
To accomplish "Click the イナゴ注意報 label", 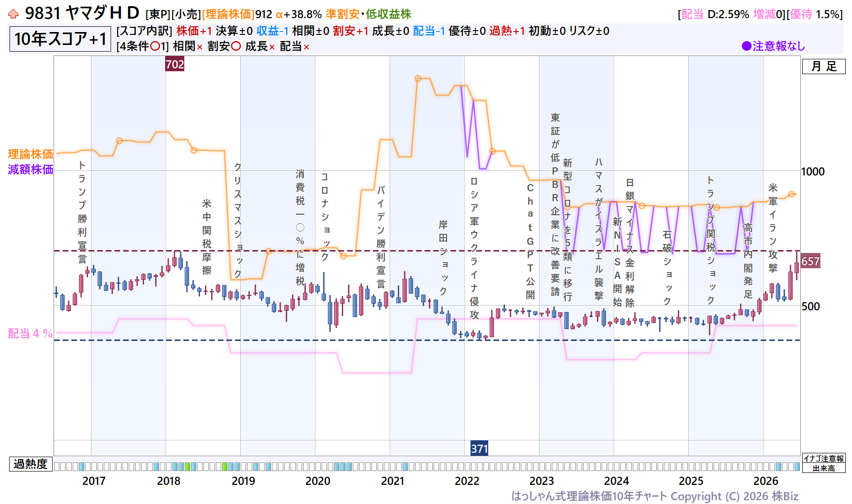I will [x=824, y=459].
